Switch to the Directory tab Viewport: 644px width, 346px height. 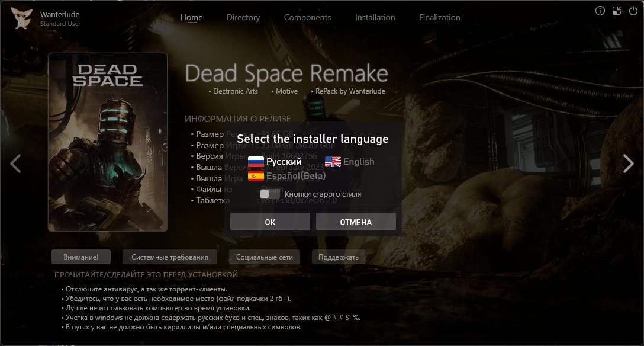point(243,17)
